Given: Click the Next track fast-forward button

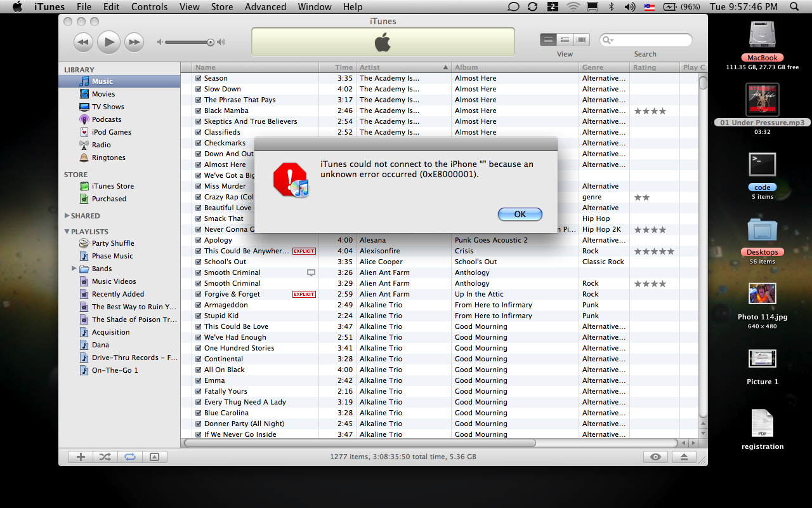Looking at the screenshot, I should [134, 43].
